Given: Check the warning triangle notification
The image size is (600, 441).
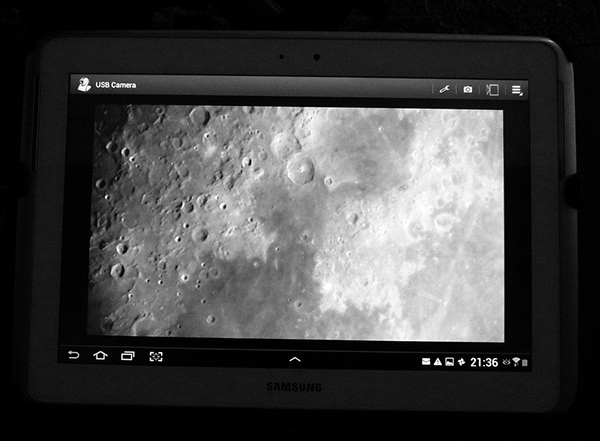Looking at the screenshot, I should click(x=438, y=361).
